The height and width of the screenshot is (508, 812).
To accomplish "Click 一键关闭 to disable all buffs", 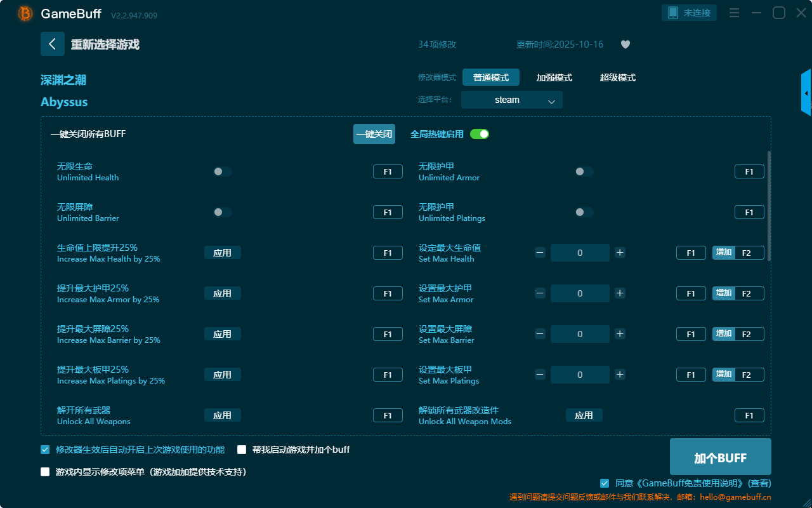I will pos(374,134).
